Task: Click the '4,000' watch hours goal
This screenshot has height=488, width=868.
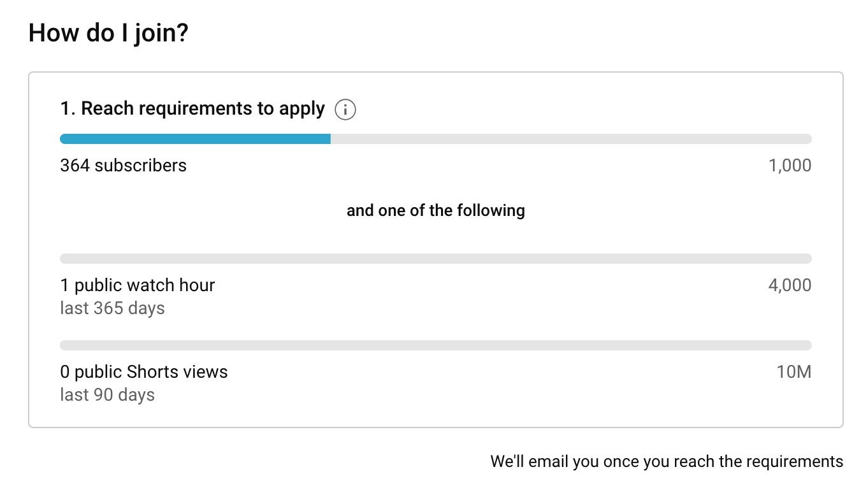Action: click(x=790, y=285)
